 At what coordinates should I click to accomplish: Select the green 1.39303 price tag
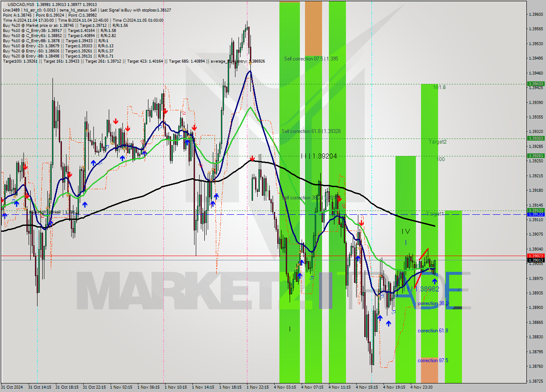536,138
